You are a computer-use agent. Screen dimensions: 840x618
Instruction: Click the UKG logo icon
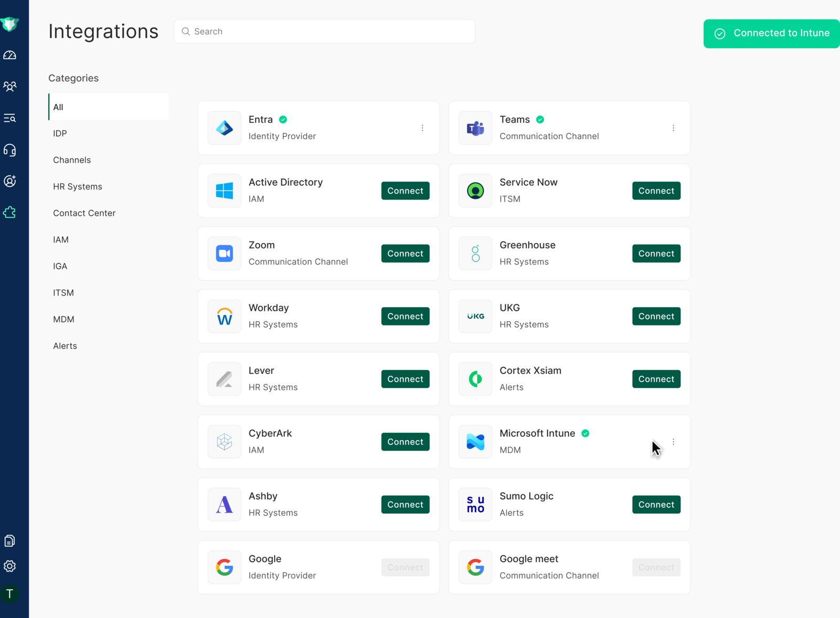coord(475,316)
